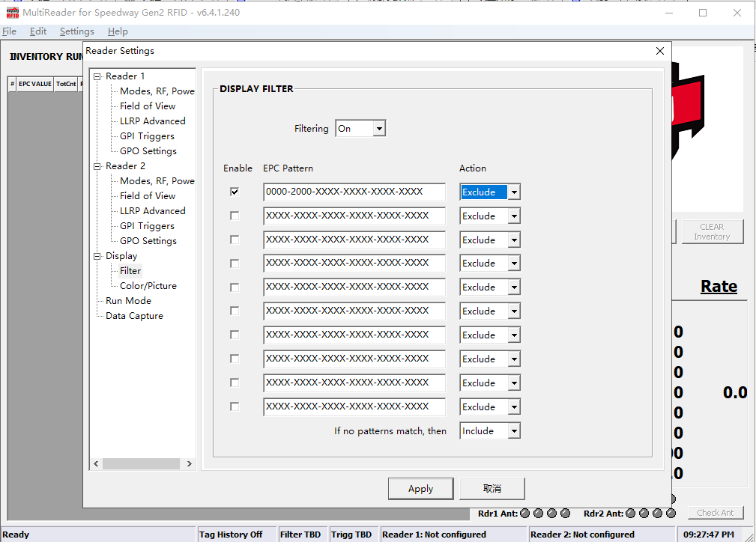Open the 'If no patterns match' Include dropdown
This screenshot has width=756, height=542.
pos(514,431)
